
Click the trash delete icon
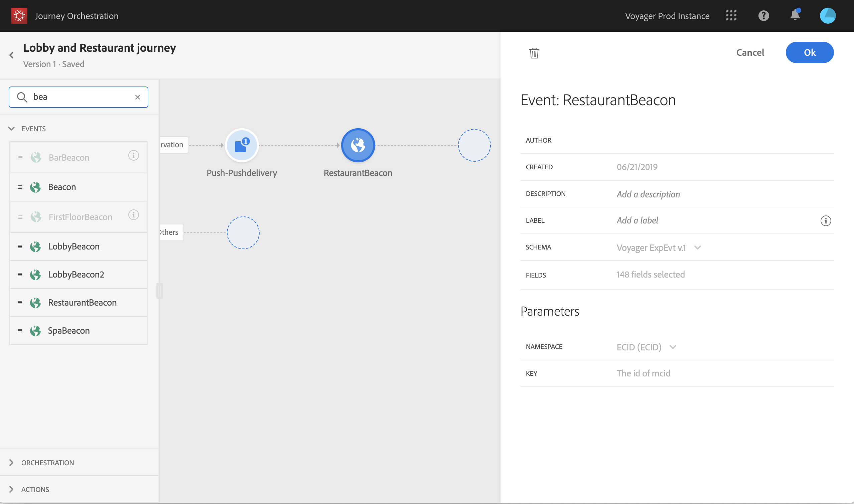click(534, 53)
